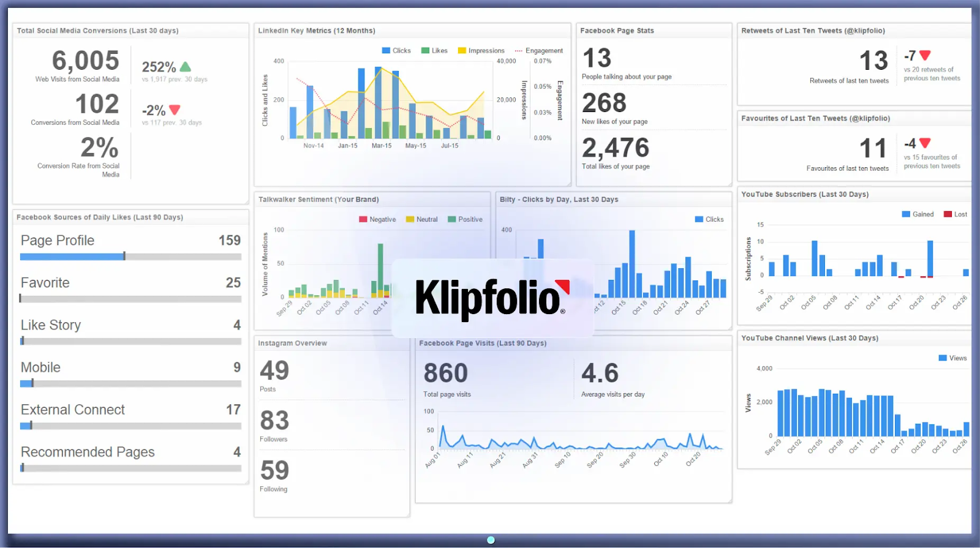Select the Instagram Overview panel title
The image size is (980, 548).
(x=292, y=343)
